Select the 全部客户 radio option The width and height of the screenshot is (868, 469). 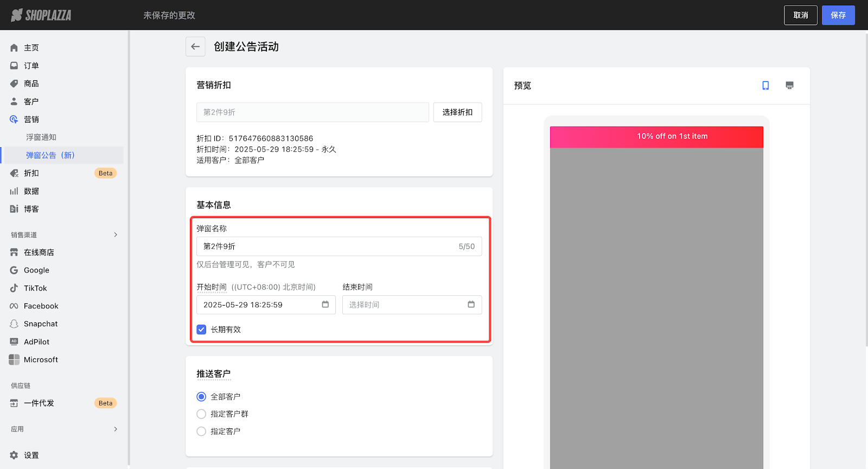pos(201,397)
